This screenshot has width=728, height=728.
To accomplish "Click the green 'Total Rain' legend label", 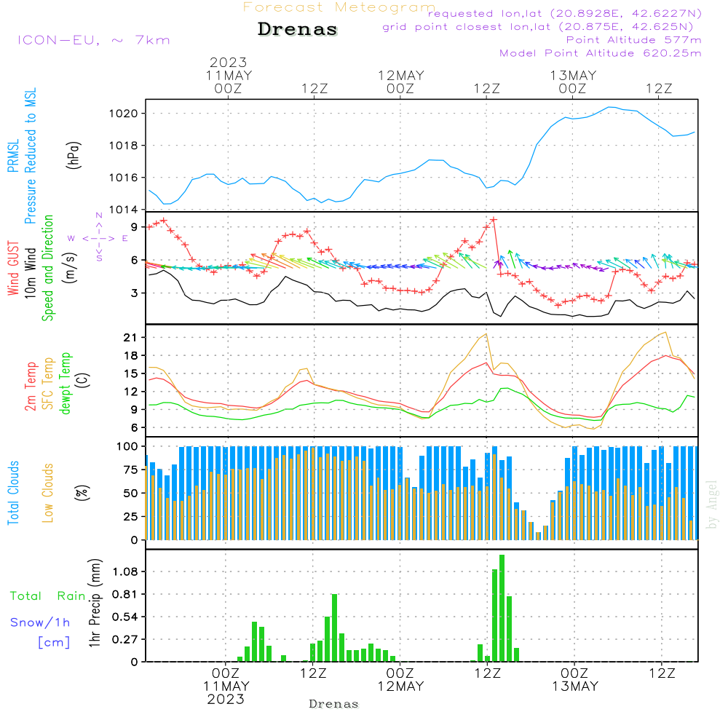I will click(x=48, y=596).
